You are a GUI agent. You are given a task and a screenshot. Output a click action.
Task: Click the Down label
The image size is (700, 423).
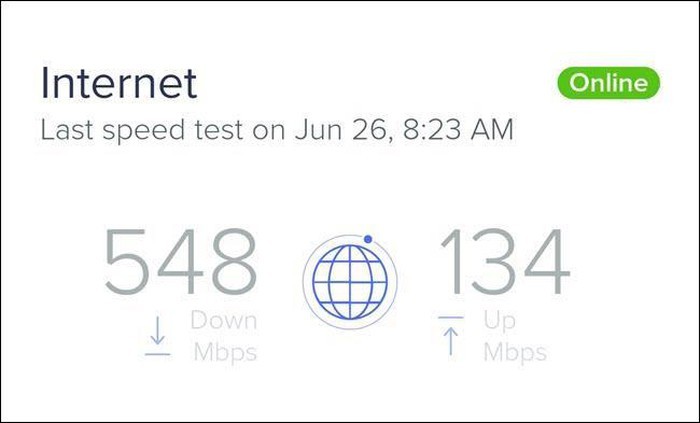click(224, 321)
